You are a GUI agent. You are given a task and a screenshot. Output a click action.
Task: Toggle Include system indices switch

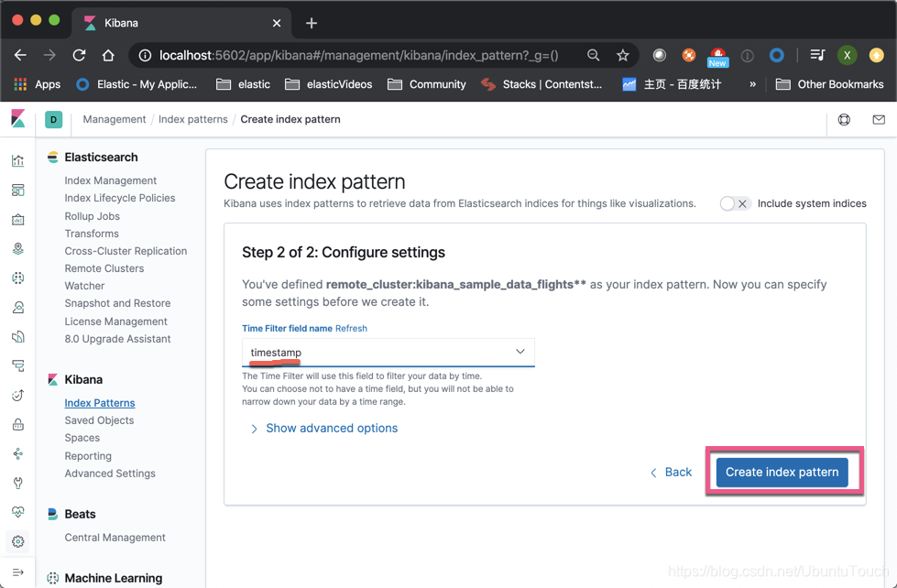point(736,203)
